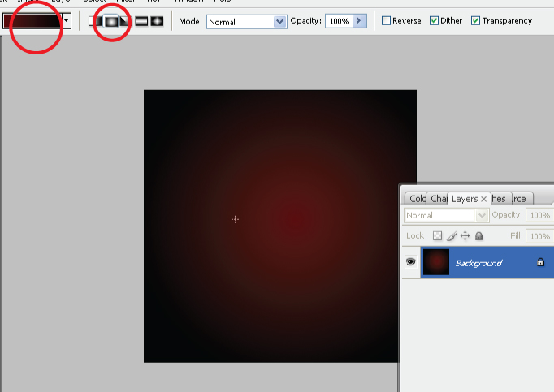Image resolution: width=554 pixels, height=392 pixels.
Task: Toggle Lock all padlock icon
Action: click(x=478, y=236)
